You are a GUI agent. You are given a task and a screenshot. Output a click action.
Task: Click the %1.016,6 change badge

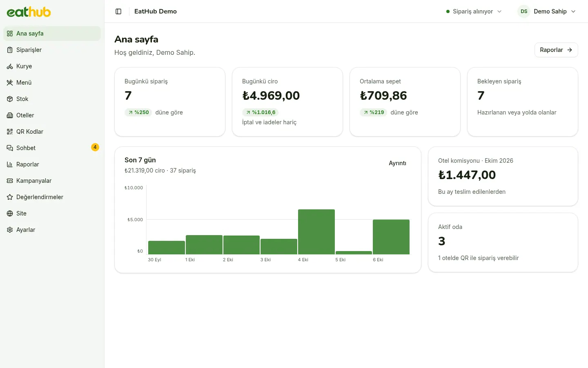point(261,112)
